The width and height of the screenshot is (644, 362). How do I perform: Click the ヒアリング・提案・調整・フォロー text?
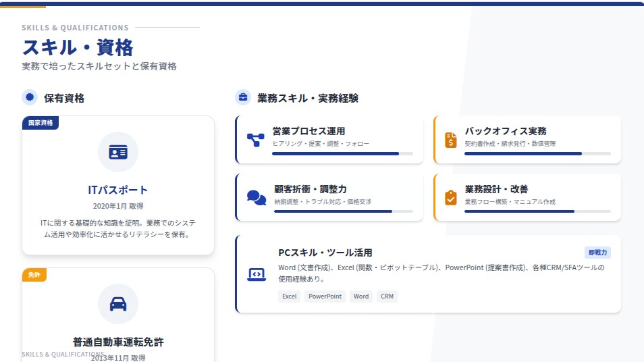[321, 143]
